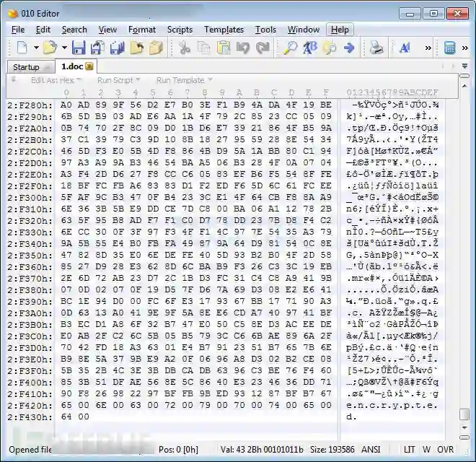Click the Find in Files icon
The image size is (476, 462).
(330, 48)
